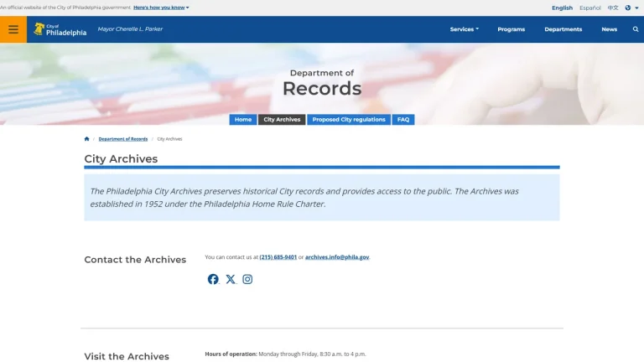Expand "Here's how you know" disclosure
644x362 pixels.
pyautogui.click(x=161, y=8)
